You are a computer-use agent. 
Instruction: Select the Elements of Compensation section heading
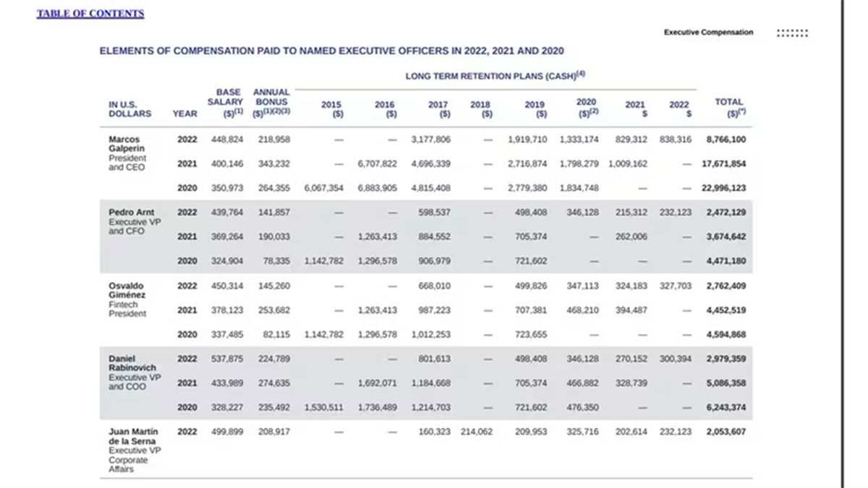(x=331, y=51)
